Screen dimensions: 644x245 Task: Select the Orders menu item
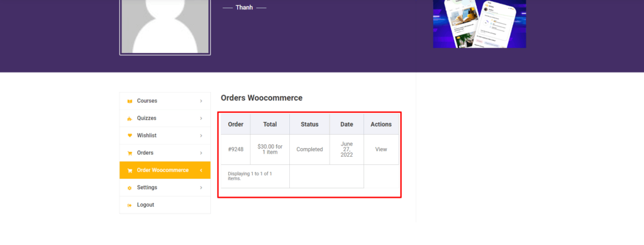[165, 153]
